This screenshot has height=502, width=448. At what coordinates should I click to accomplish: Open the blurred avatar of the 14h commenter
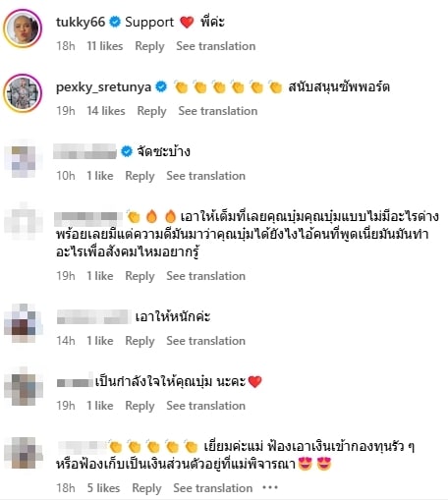click(x=23, y=323)
